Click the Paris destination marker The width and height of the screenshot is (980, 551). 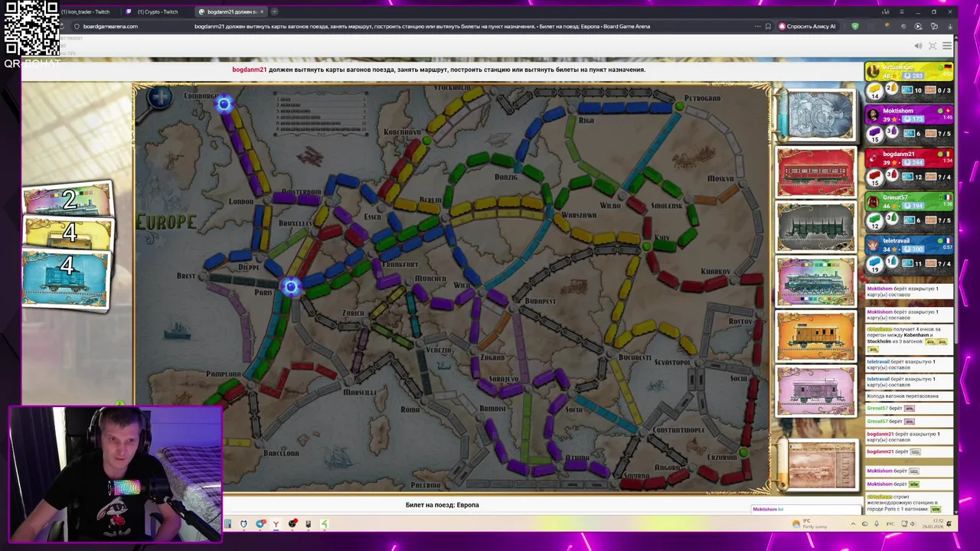[290, 287]
